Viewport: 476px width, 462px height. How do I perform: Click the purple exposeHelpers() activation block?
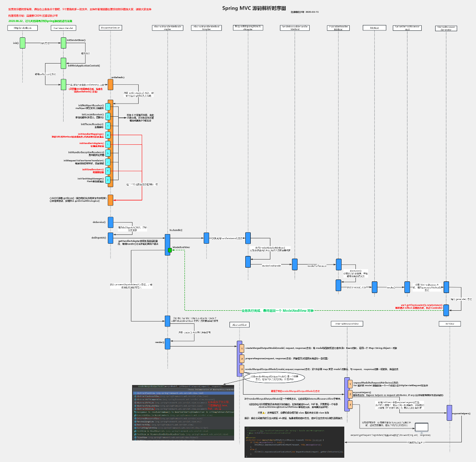tap(449, 413)
